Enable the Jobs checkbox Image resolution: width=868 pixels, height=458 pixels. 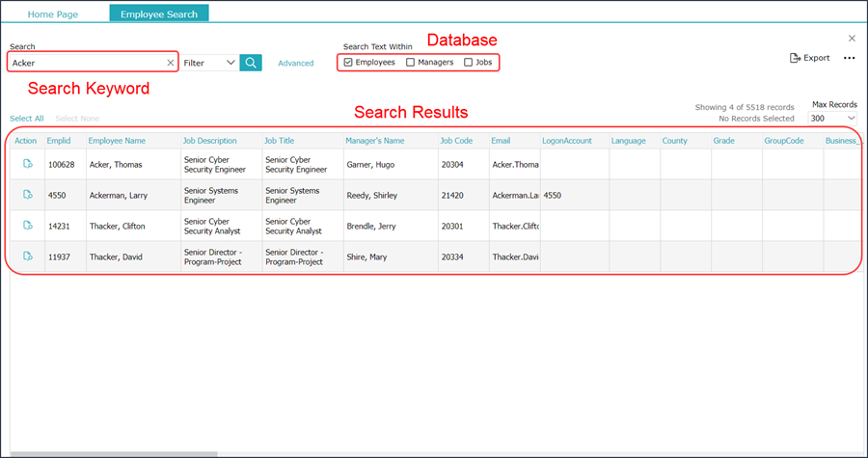(469, 63)
